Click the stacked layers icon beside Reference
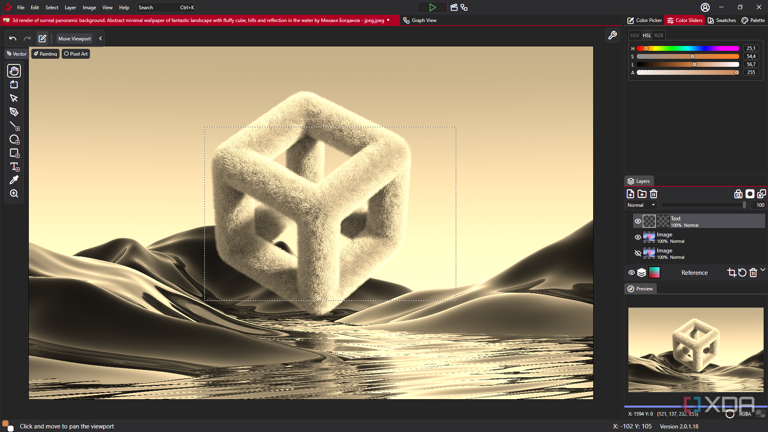The image size is (768, 432). (x=642, y=273)
